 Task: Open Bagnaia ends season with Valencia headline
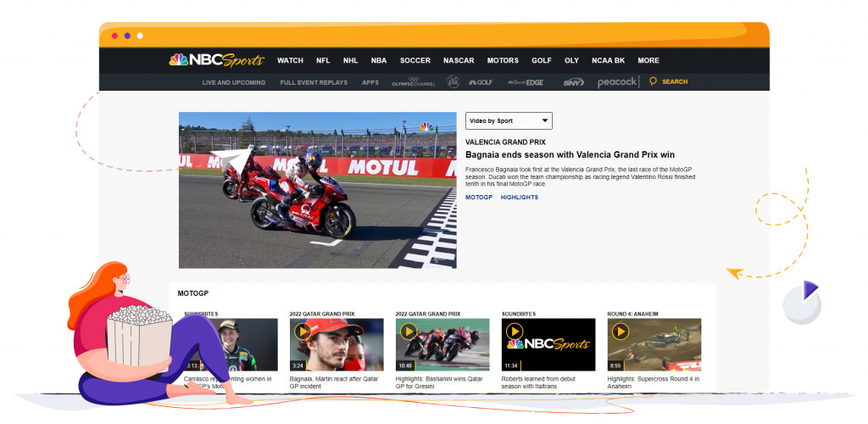570,155
